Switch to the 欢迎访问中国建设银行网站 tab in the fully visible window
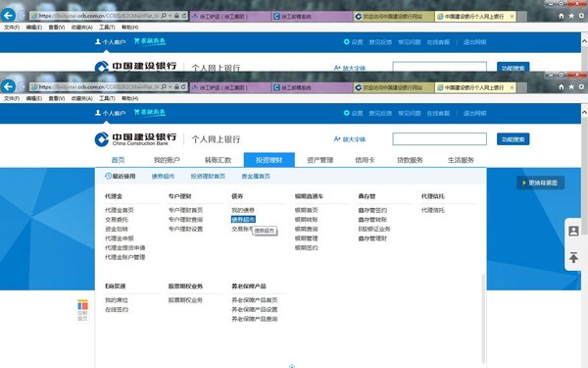Image resolution: width=588 pixels, height=368 pixels. (x=394, y=87)
